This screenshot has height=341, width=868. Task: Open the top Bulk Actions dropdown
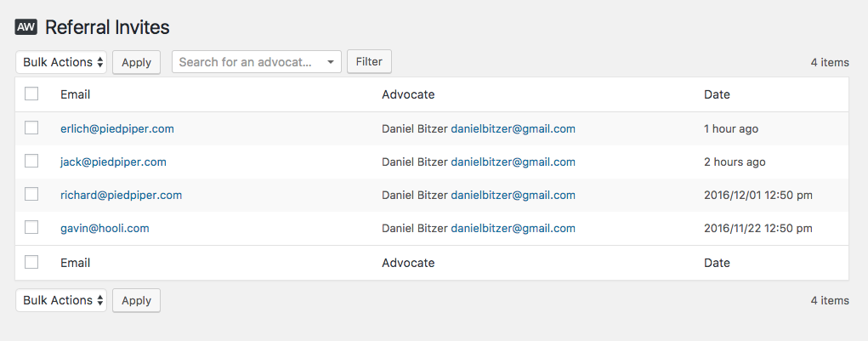(61, 62)
